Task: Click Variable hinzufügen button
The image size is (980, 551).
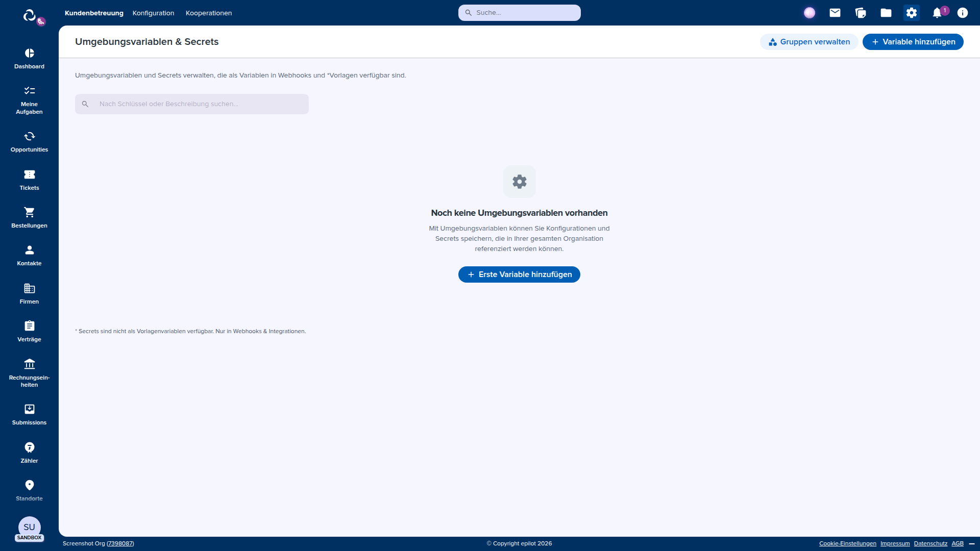Action: tap(913, 42)
